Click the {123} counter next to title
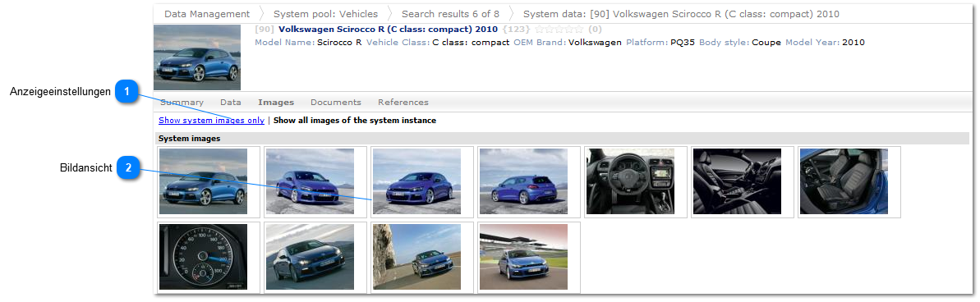 pyautogui.click(x=516, y=29)
